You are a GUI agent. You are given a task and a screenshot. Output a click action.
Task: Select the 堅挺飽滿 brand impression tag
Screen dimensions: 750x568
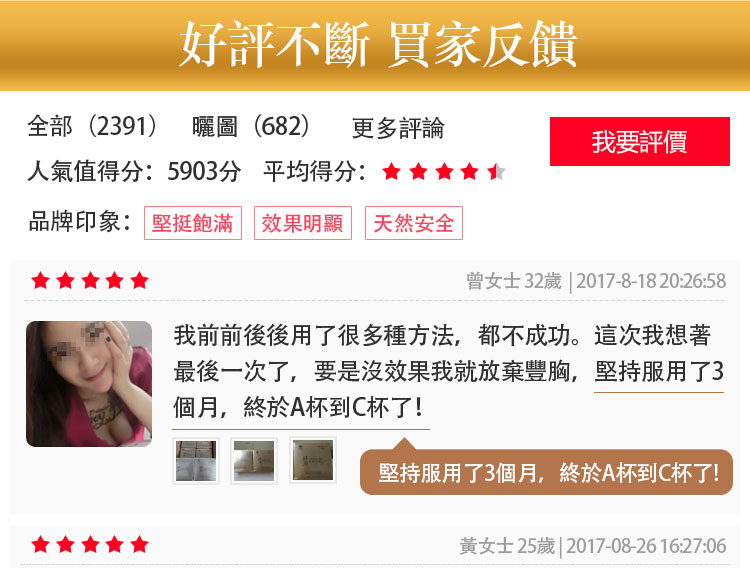point(193,223)
